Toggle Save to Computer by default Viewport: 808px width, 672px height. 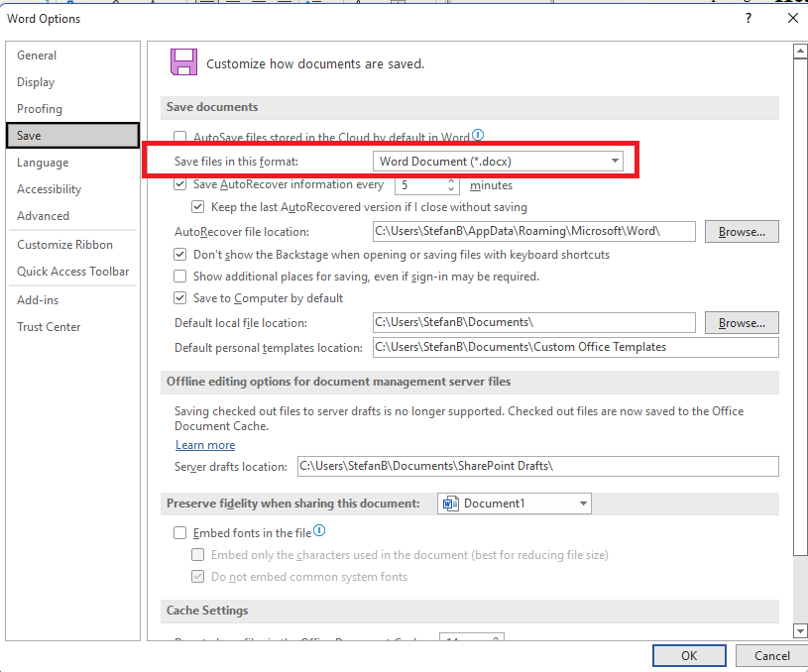pos(179,298)
